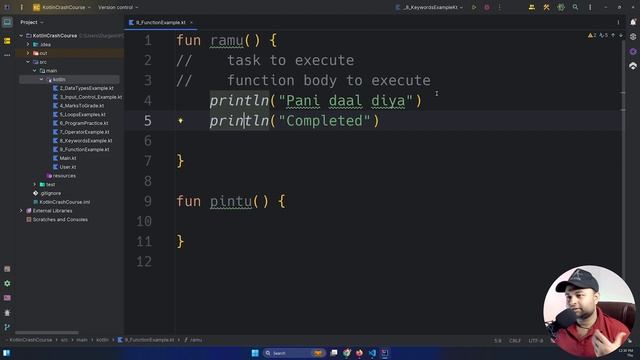The height and width of the screenshot is (360, 640).
Task: Run the _8_KeywordsExampleKt configuration
Action: [x=474, y=7]
